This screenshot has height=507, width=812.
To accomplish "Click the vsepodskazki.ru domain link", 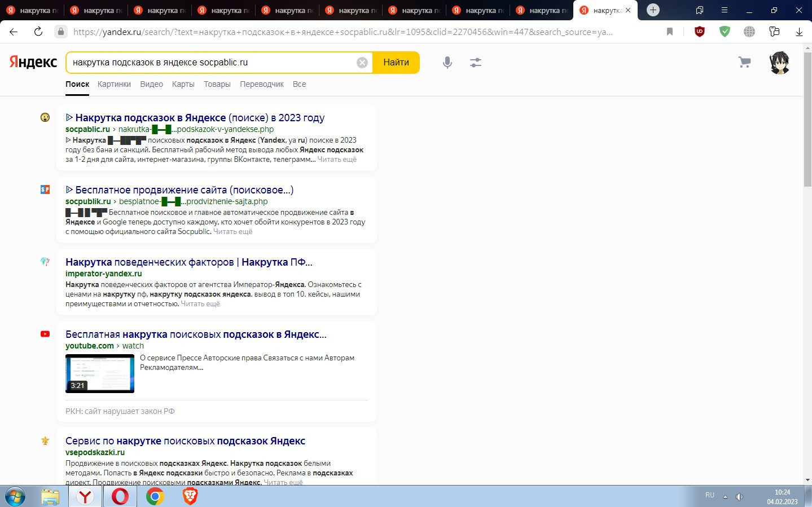I will (95, 452).
